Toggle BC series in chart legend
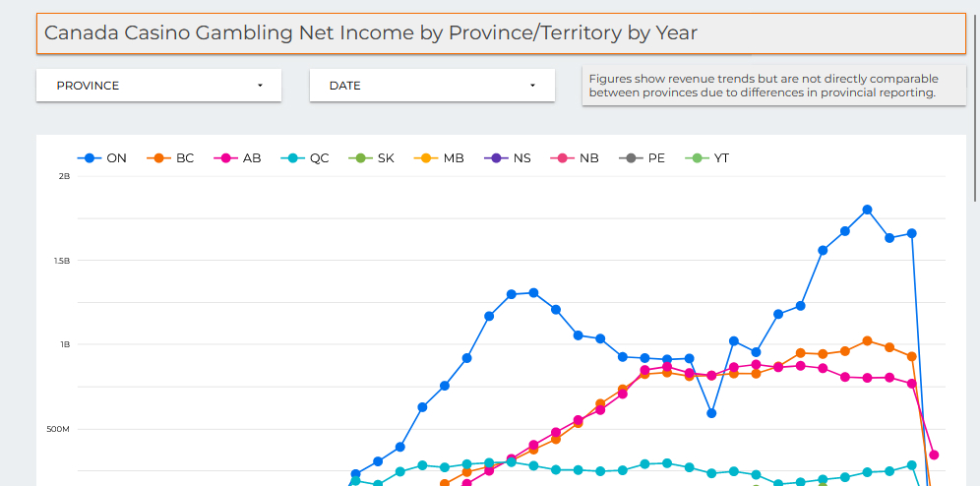 [170, 158]
